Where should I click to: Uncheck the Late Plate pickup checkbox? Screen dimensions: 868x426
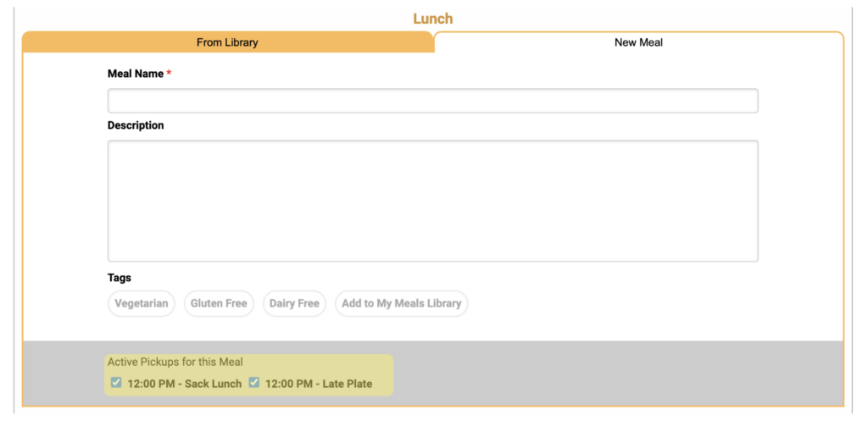254,382
